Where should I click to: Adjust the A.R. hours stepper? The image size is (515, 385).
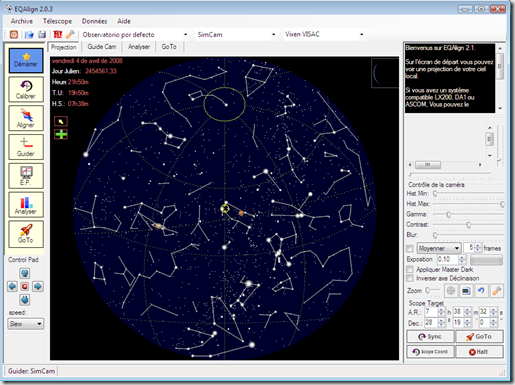pyautogui.click(x=441, y=312)
